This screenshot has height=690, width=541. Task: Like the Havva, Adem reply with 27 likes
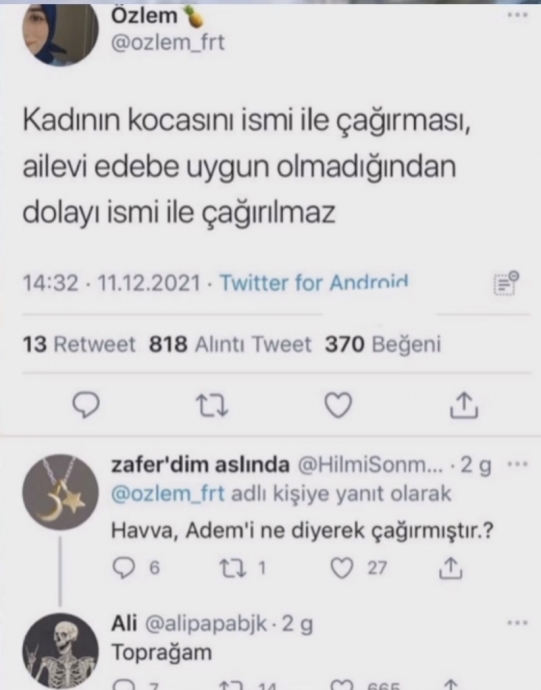[x=358, y=568]
